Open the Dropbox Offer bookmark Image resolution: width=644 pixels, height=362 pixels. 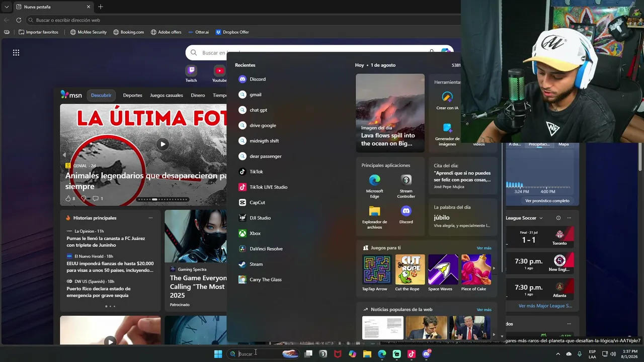click(x=232, y=32)
